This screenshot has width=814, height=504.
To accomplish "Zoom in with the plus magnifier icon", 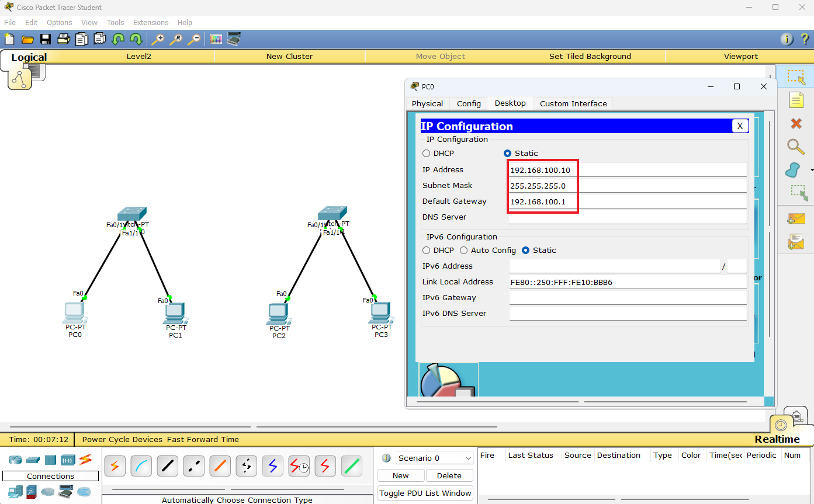I will pyautogui.click(x=158, y=40).
